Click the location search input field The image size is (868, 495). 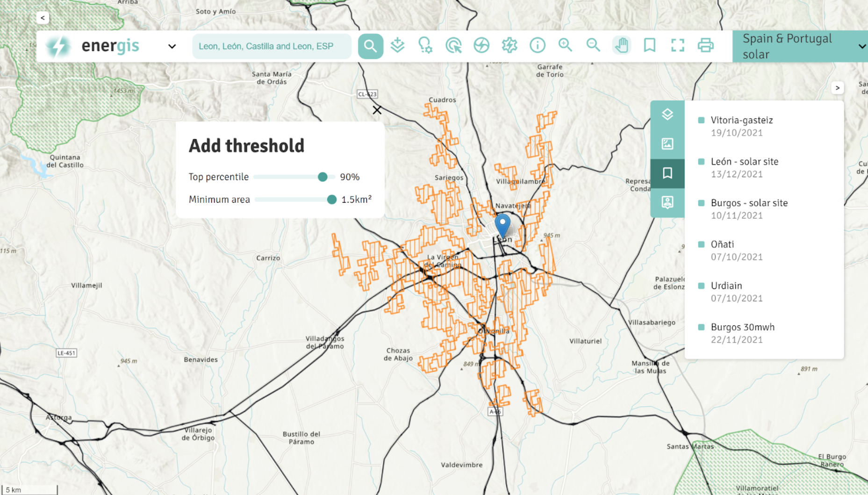tap(272, 46)
